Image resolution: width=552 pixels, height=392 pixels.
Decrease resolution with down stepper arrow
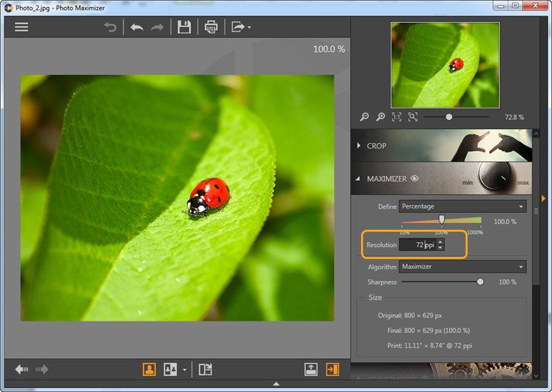tap(440, 248)
